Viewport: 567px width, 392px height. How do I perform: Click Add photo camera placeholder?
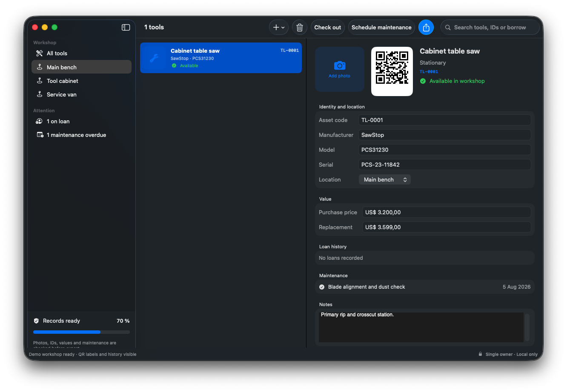(x=339, y=69)
